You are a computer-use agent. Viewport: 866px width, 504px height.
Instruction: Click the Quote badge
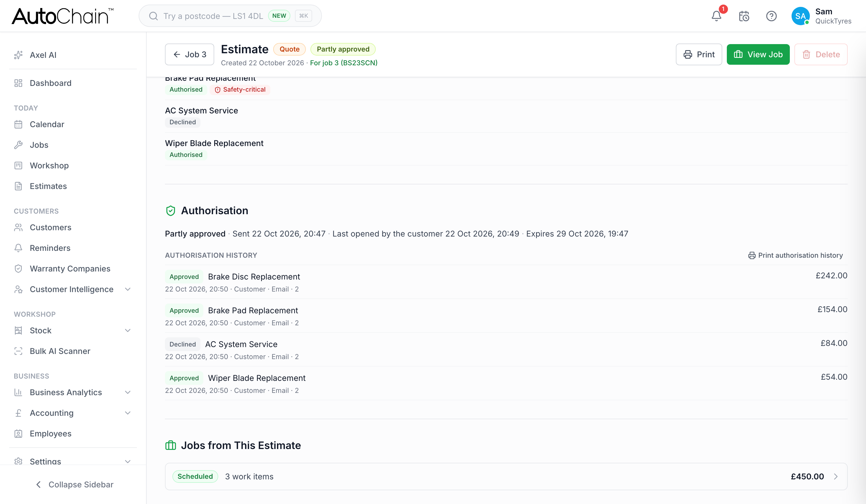(x=289, y=49)
